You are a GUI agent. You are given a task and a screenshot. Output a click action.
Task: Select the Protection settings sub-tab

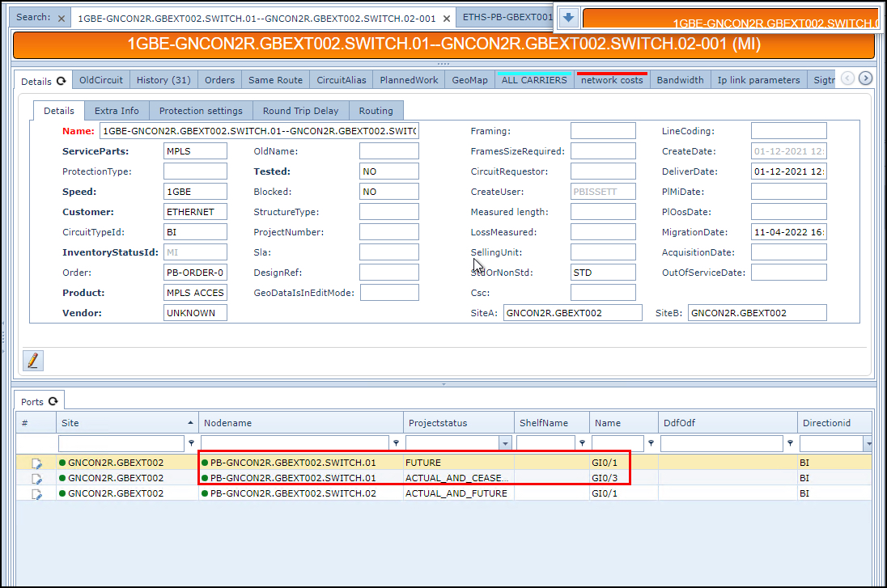click(x=201, y=111)
